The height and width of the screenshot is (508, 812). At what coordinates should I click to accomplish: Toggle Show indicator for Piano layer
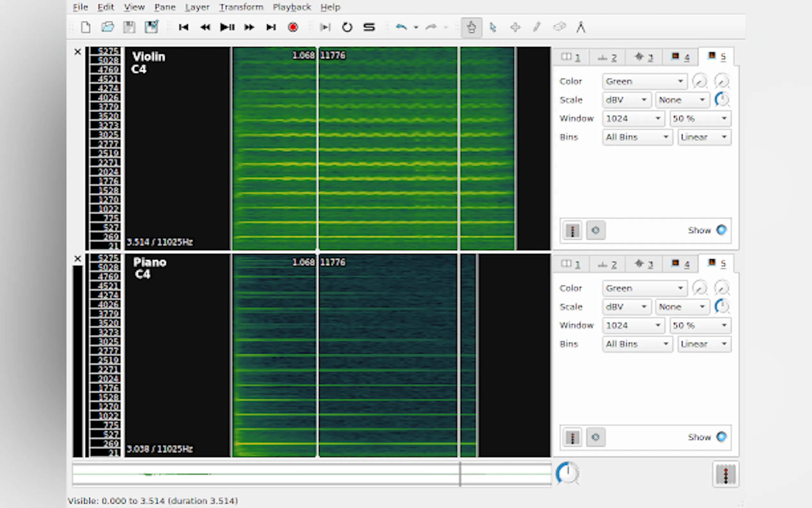721,437
